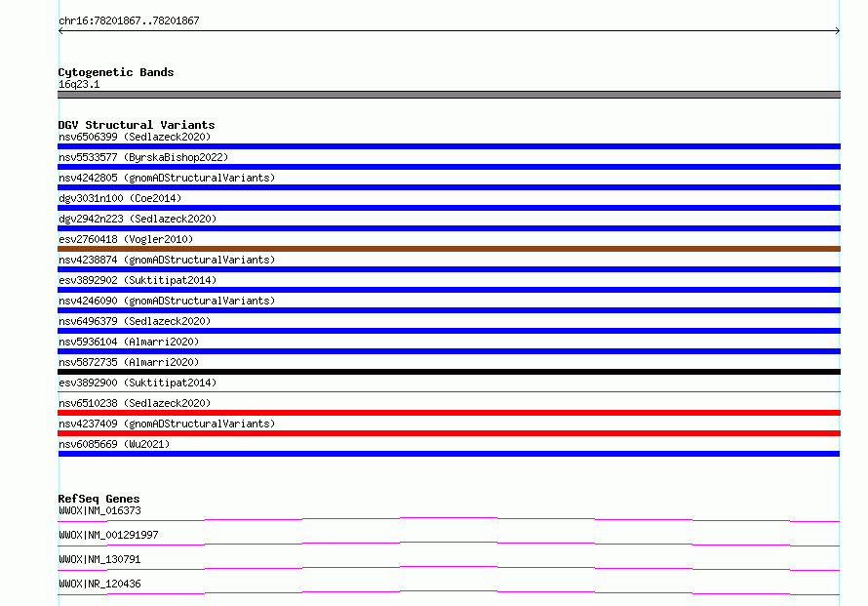The width and height of the screenshot is (868, 606).
Task: Click the brown bar for esv2760418
Action: tap(449, 249)
